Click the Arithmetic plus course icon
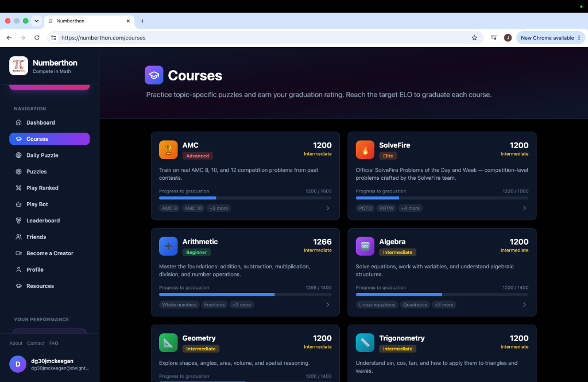This screenshot has height=382, width=588. click(168, 246)
